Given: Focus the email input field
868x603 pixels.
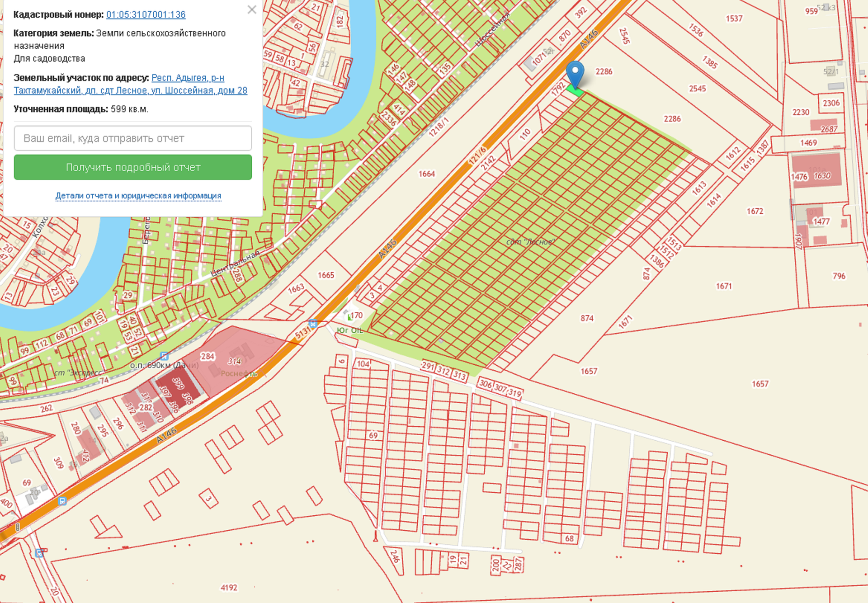Looking at the screenshot, I should coord(133,138).
